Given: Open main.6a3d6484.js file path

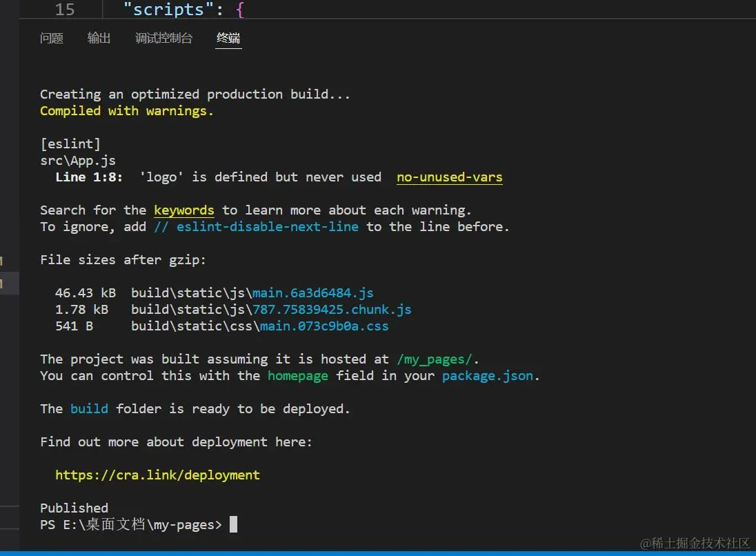Looking at the screenshot, I should click(x=313, y=292).
